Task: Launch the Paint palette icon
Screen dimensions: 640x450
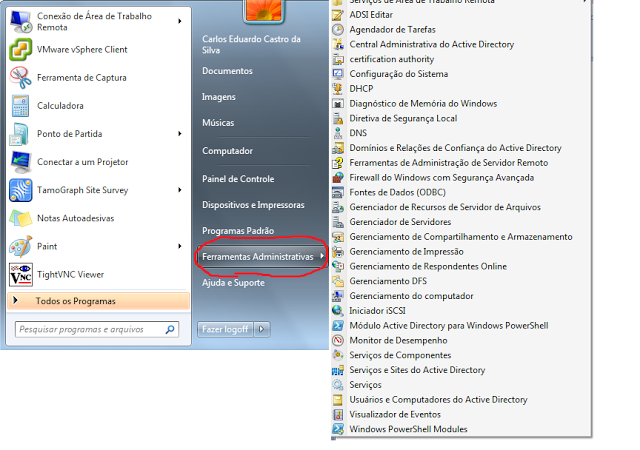Action: click(20, 246)
